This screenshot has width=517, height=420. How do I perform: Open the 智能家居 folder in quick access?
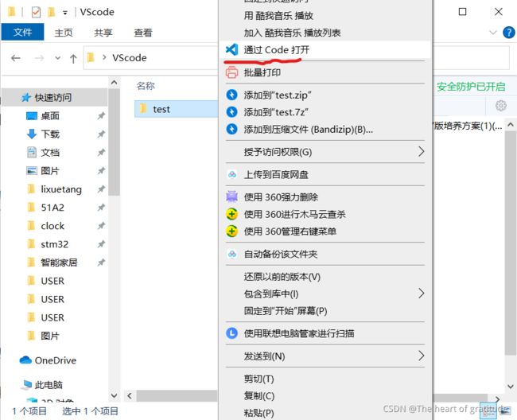(x=59, y=262)
